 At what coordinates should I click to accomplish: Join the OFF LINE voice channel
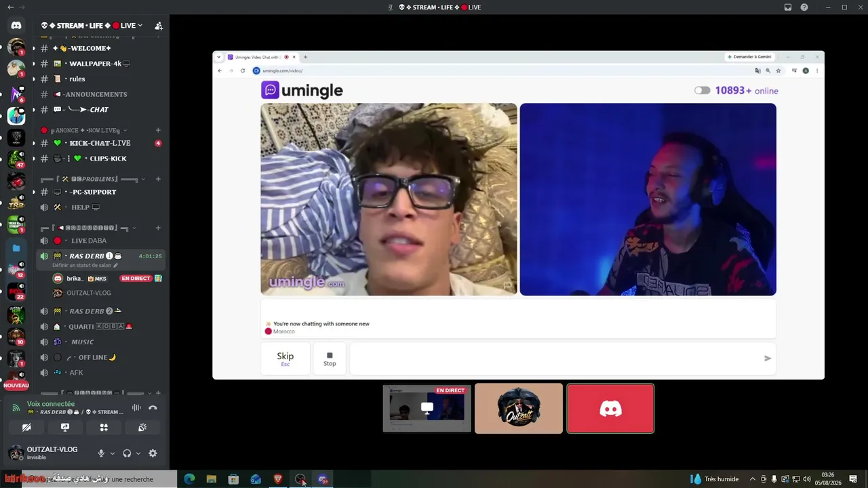(x=101, y=357)
